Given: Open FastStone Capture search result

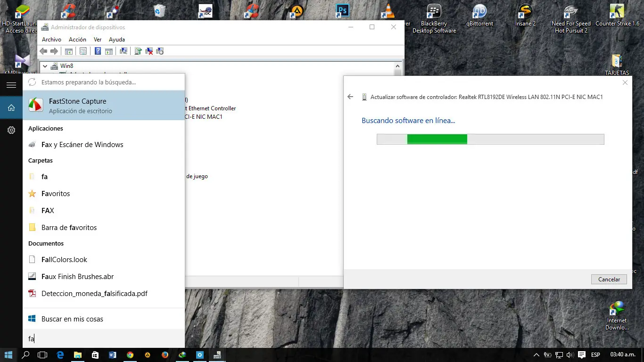Looking at the screenshot, I should tap(104, 106).
